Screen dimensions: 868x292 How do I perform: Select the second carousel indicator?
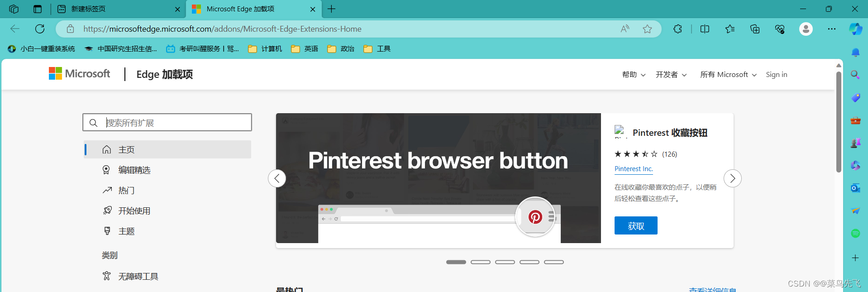[481, 262]
